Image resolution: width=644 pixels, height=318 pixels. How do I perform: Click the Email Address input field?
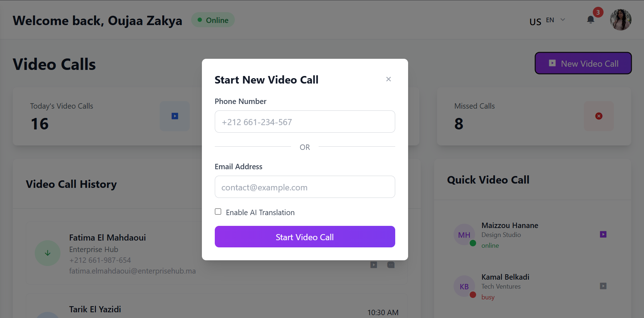305,187
